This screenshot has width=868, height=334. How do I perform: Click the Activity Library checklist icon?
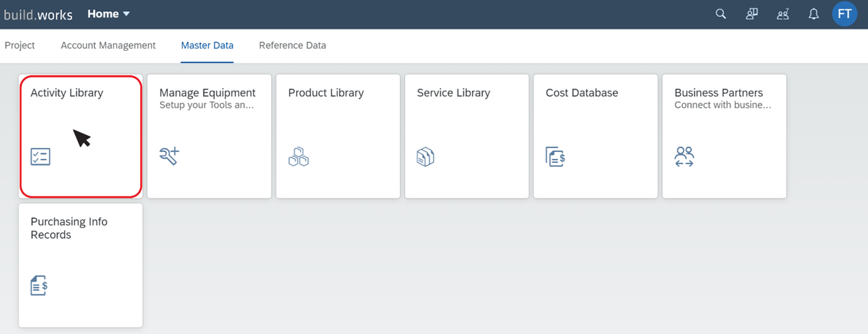pos(40,157)
